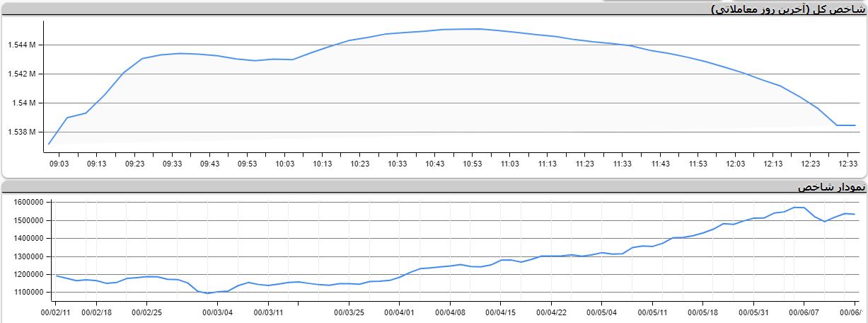Click the 00/02/11 date label
Viewport: 868px width, 323px height.
pyautogui.click(x=55, y=312)
